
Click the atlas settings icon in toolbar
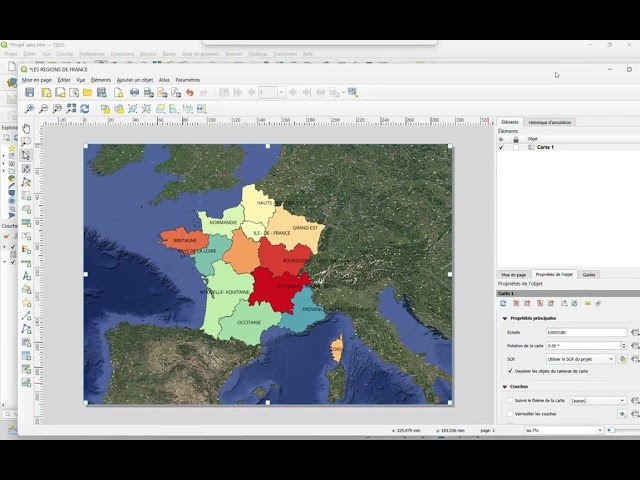353,92
